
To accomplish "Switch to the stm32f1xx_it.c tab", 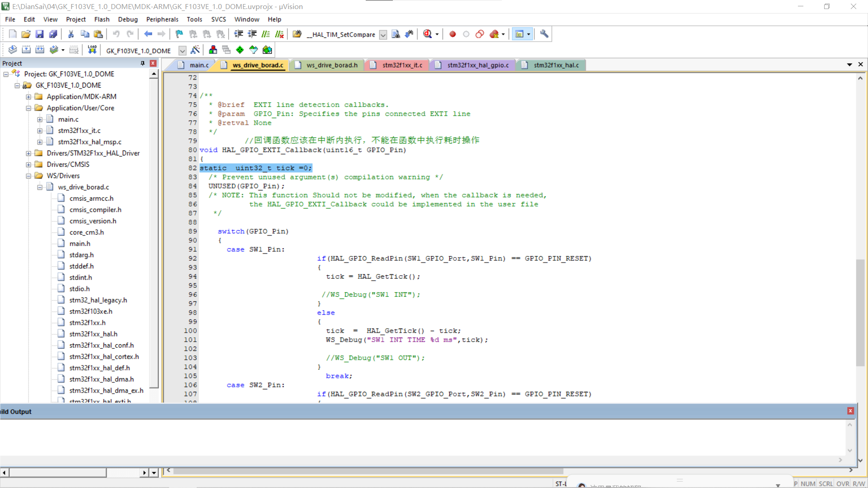I will [x=402, y=65].
